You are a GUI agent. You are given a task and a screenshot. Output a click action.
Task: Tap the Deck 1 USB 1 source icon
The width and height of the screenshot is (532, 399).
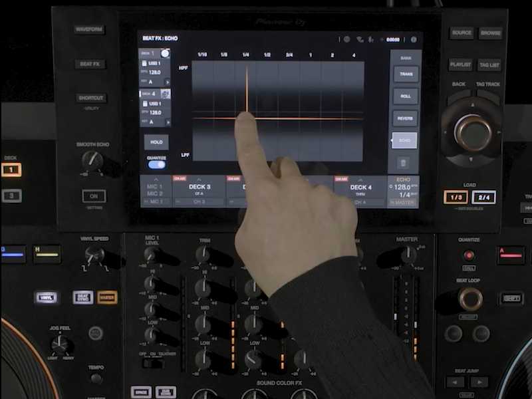(144, 63)
